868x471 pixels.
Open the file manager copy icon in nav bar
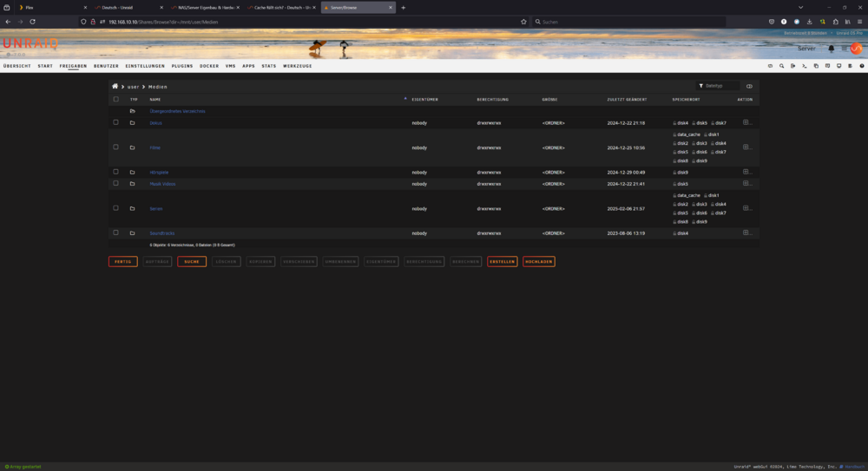[x=816, y=66]
